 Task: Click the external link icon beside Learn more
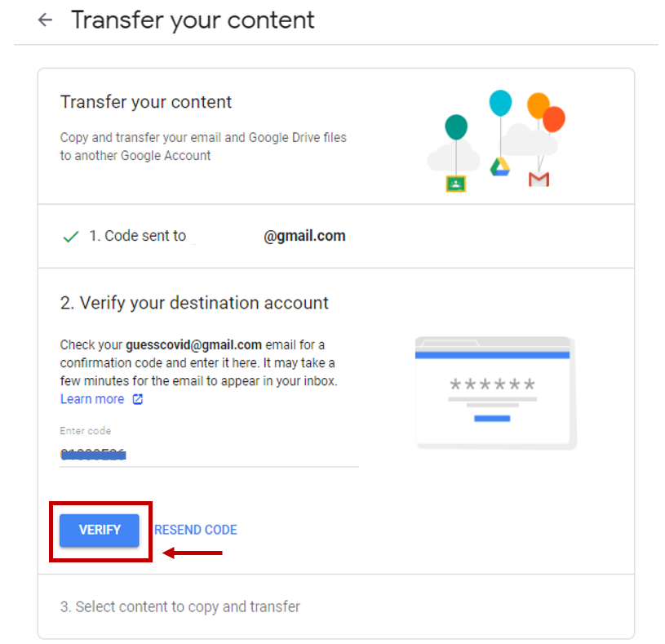[138, 399]
